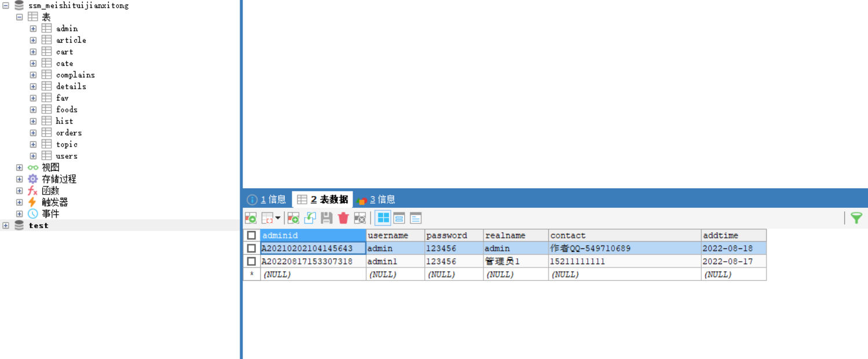
Task: Click the adminid column header
Action: point(313,236)
